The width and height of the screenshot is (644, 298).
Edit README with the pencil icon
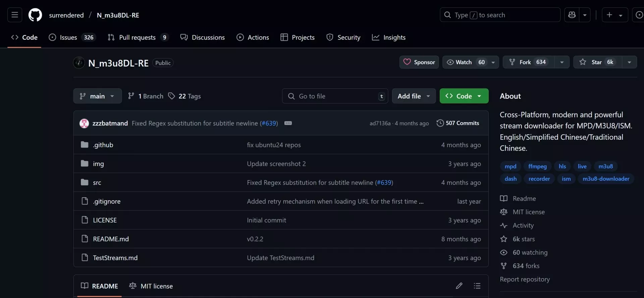click(459, 286)
